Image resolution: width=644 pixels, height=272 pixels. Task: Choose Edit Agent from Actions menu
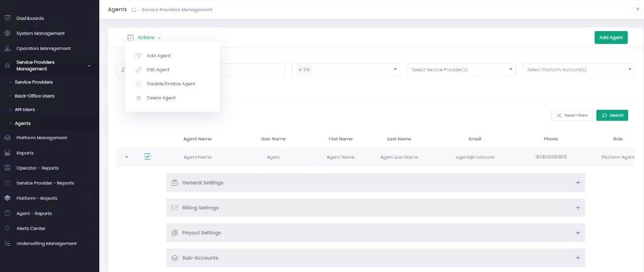click(158, 70)
